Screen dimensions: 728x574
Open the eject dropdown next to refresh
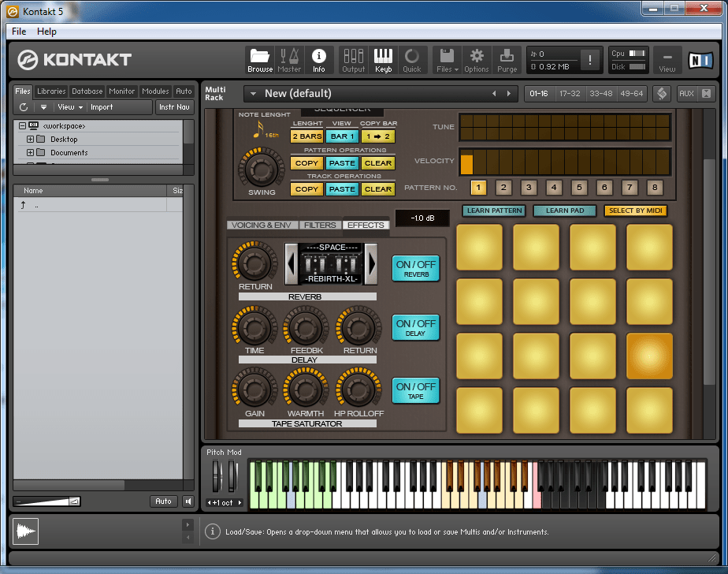click(43, 107)
